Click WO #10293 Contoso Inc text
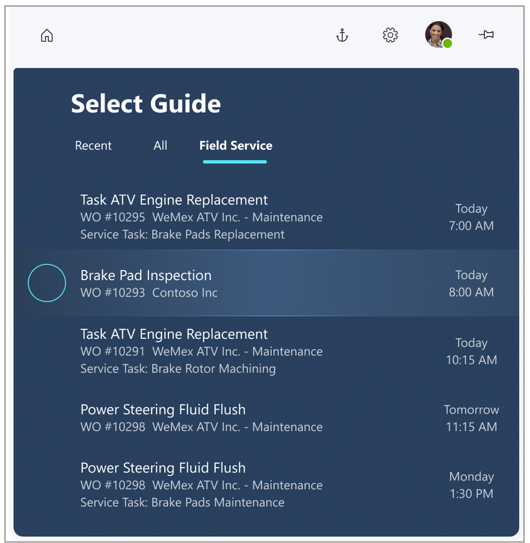Screen dimensions: 530x543 coord(149,293)
